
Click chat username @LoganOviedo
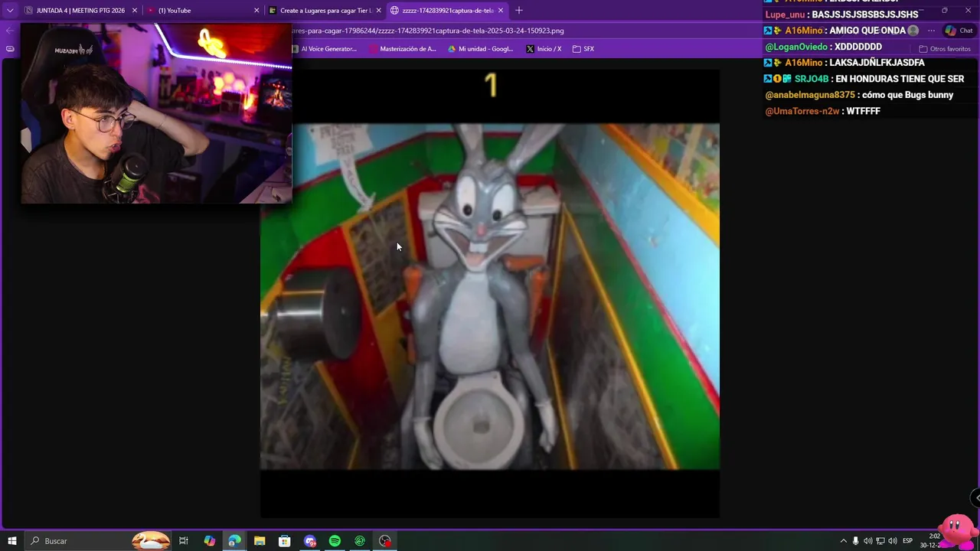pos(796,47)
